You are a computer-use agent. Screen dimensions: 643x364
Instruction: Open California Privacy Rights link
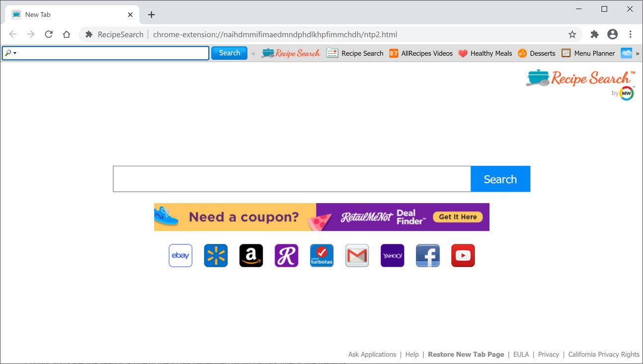(604, 354)
